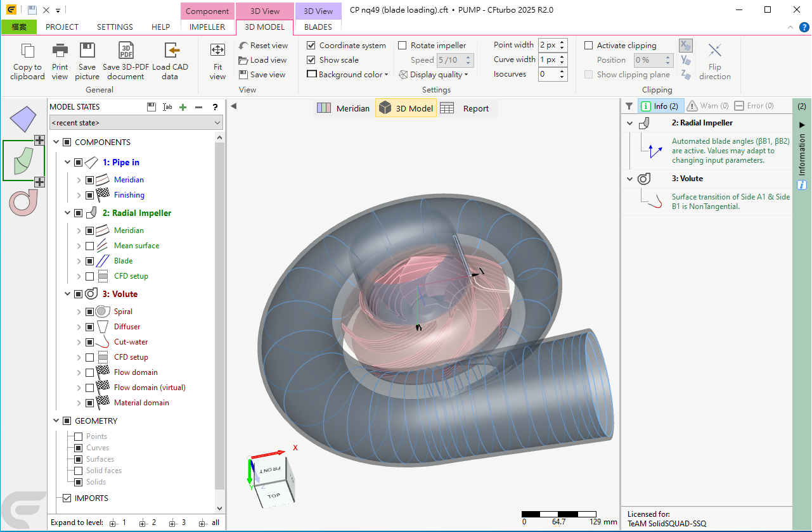The image size is (812, 532).
Task: Toggle Flow domain checkbox
Action: 89,372
